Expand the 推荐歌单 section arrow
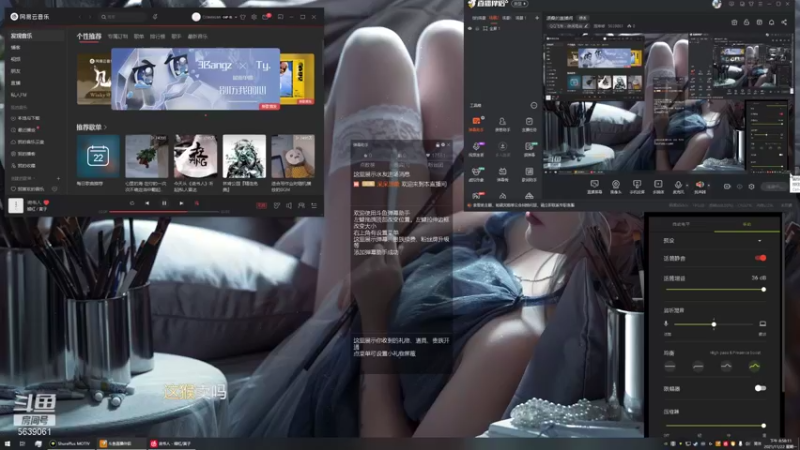This screenshot has width=800, height=450. point(105,127)
